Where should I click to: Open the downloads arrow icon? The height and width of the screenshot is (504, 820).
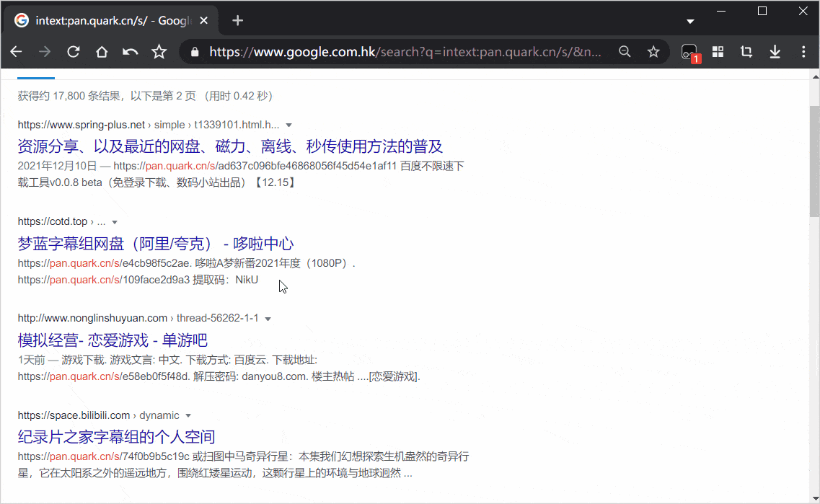click(775, 52)
